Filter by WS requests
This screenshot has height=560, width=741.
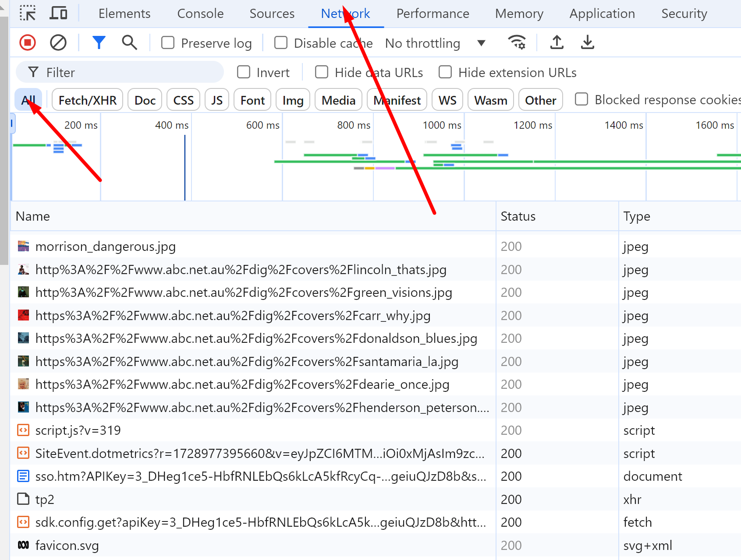(447, 100)
